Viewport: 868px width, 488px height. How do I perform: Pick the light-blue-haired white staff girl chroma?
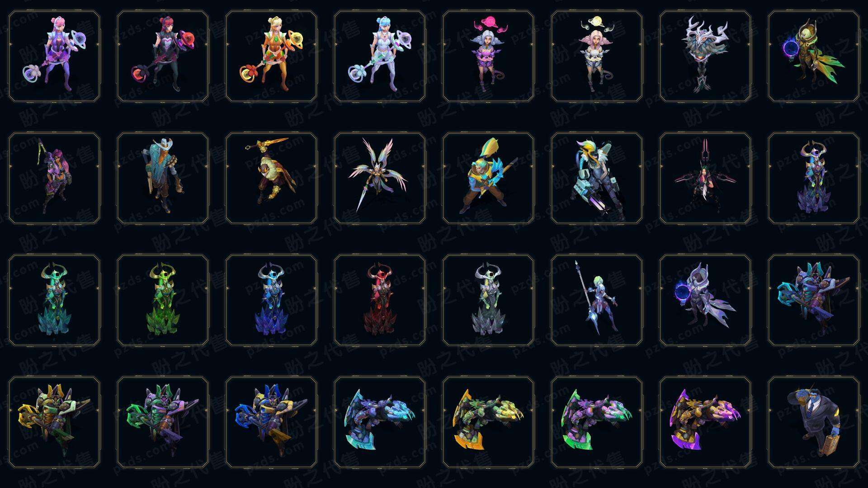380,56
